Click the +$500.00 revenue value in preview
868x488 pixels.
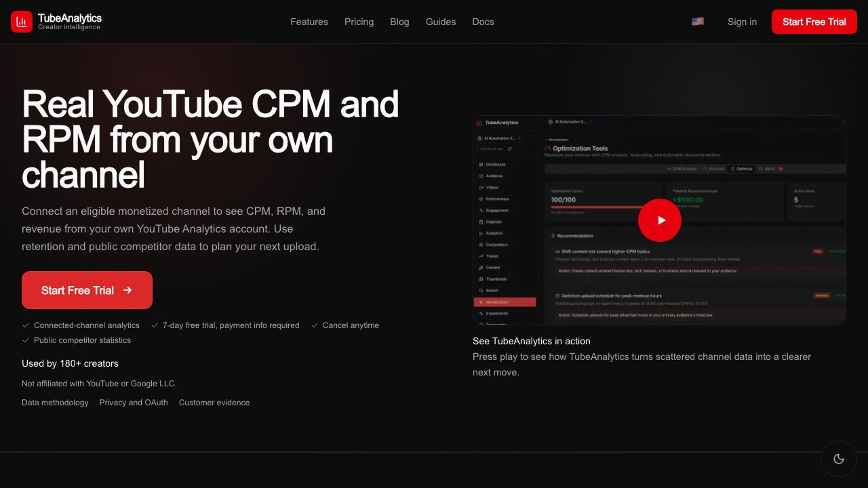tap(688, 200)
